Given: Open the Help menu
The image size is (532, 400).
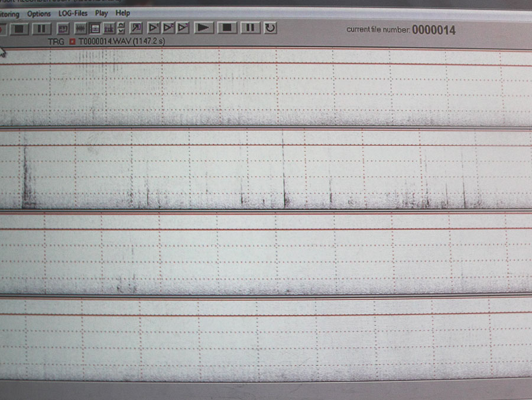Looking at the screenshot, I should click(x=122, y=13).
